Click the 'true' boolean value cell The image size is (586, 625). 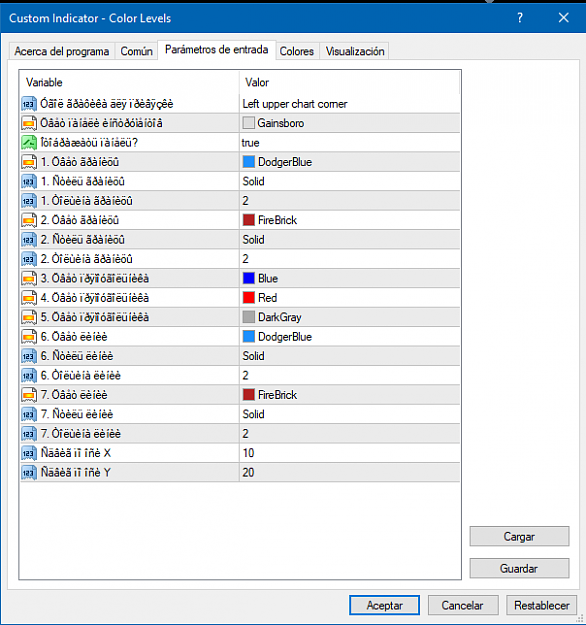tap(350, 143)
